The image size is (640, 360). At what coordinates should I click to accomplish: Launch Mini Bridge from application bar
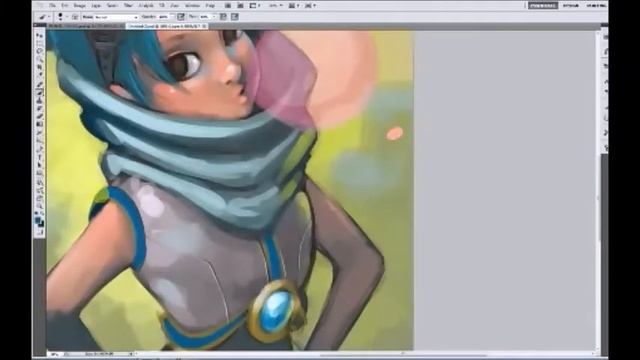coord(240,6)
